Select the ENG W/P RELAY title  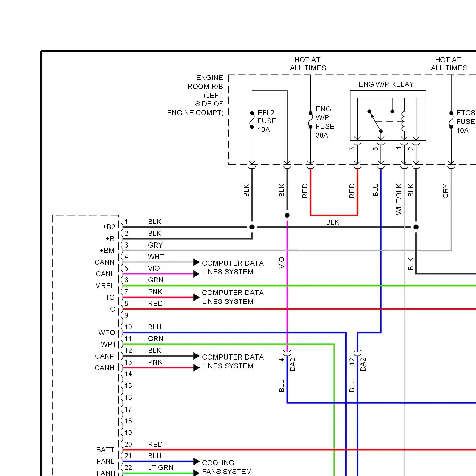pyautogui.click(x=386, y=84)
